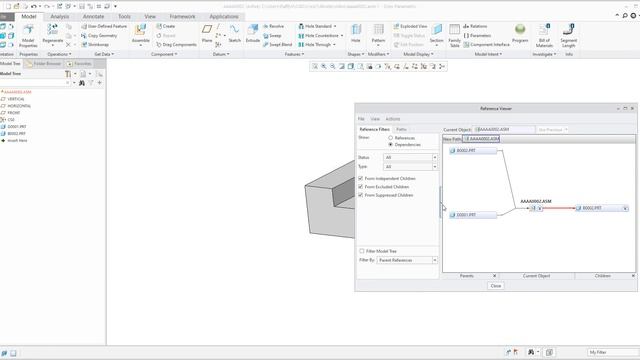Open Component Interface tool
The height and width of the screenshot is (360, 640).
(487, 44)
